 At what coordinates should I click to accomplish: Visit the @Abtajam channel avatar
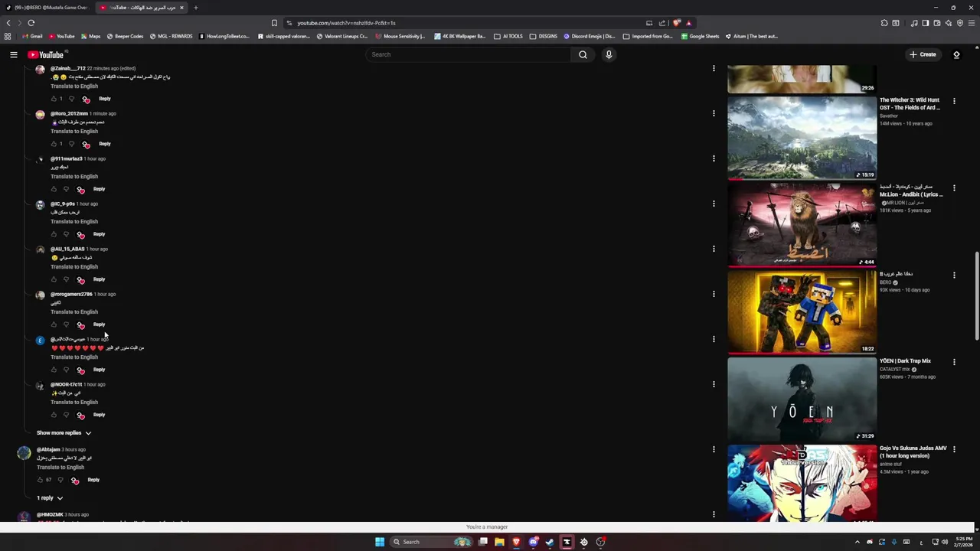pyautogui.click(x=24, y=454)
